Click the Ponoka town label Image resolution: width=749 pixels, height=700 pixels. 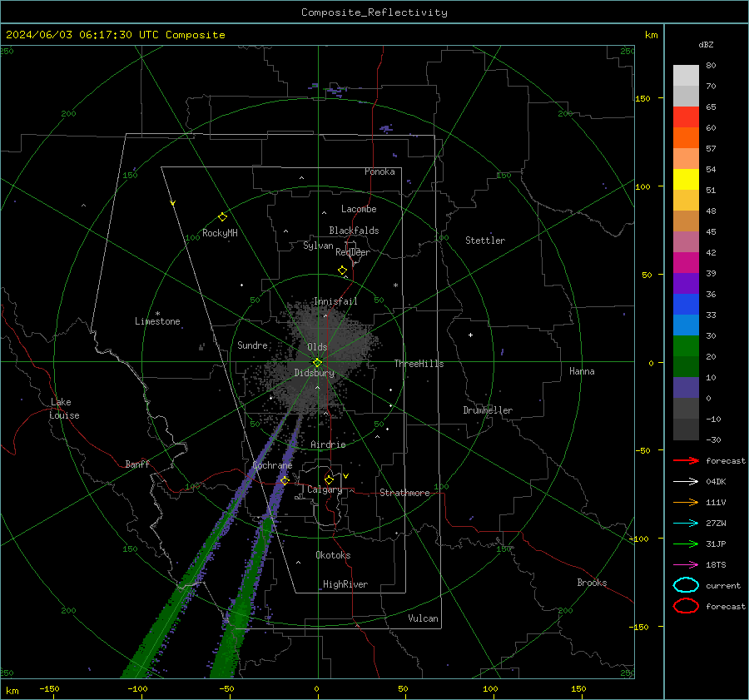[x=379, y=171]
